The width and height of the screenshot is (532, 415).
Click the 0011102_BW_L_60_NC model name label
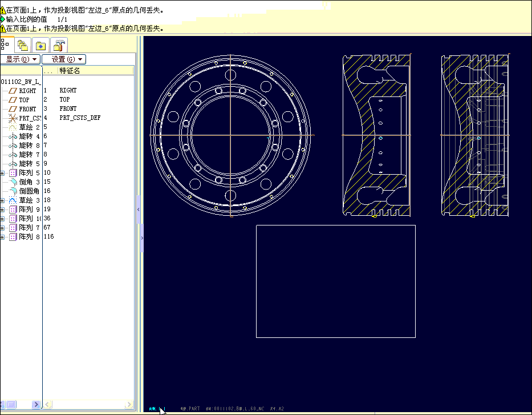pyautogui.click(x=235, y=409)
